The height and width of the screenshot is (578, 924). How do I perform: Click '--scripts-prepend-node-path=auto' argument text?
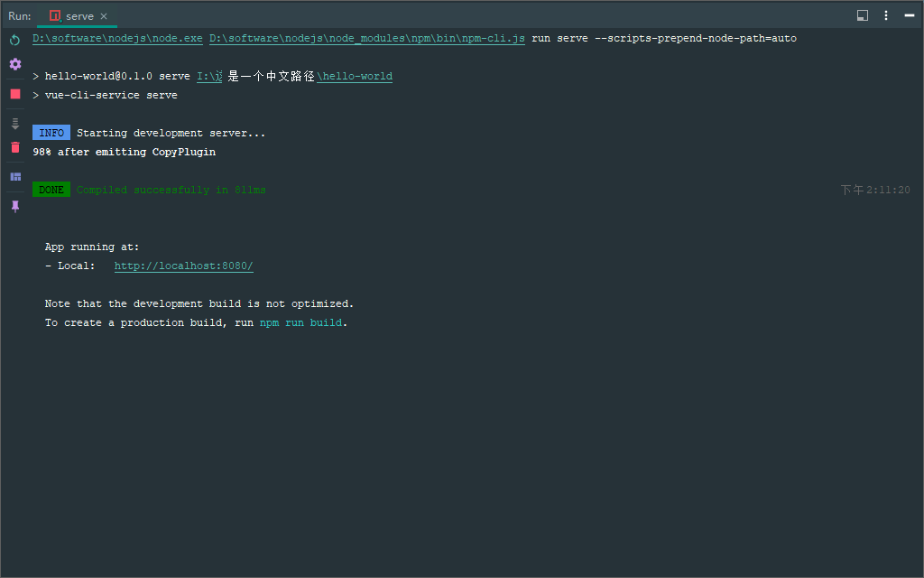pos(696,38)
